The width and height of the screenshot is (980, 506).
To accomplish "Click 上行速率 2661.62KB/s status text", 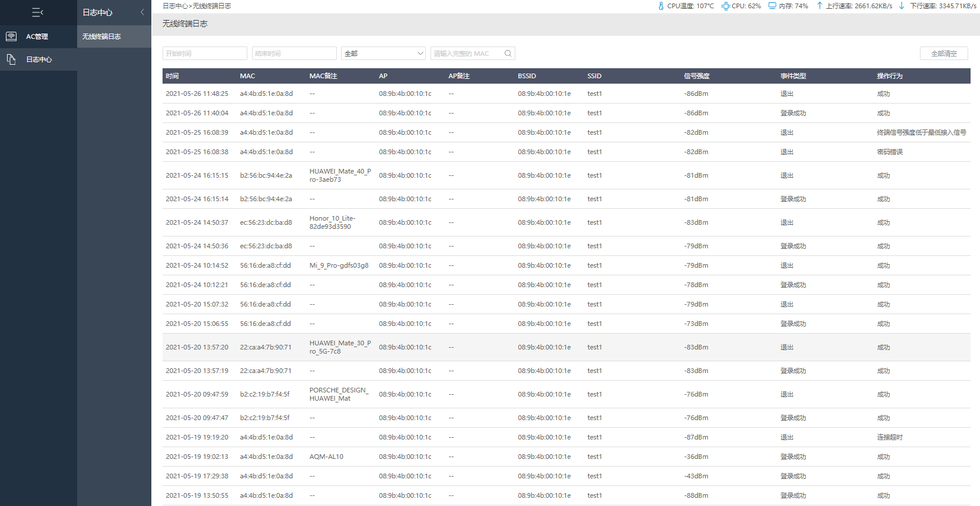I will (859, 6).
